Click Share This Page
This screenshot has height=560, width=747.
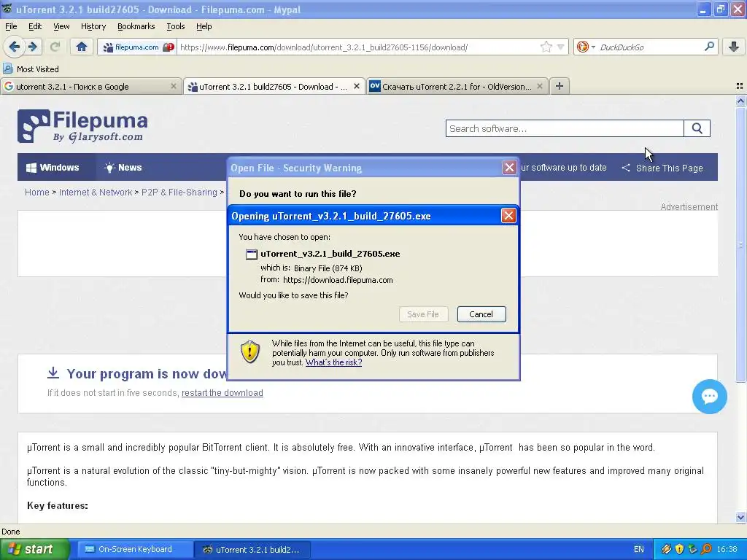[662, 168]
